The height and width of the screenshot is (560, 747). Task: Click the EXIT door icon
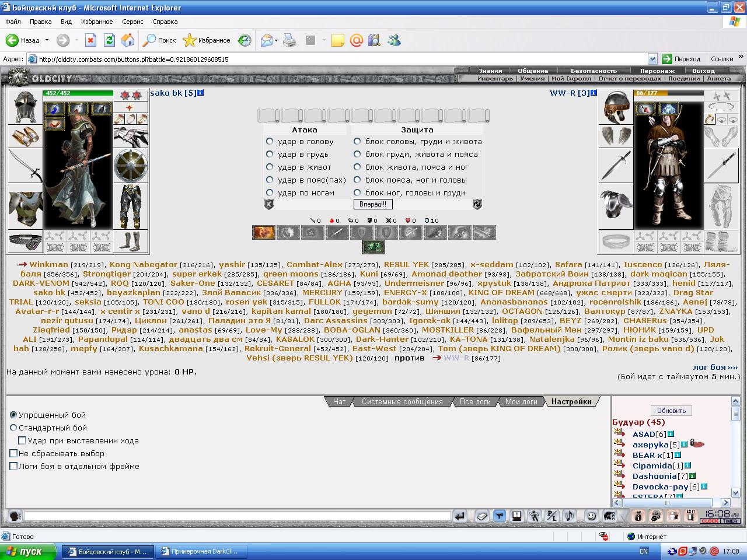pos(691,516)
